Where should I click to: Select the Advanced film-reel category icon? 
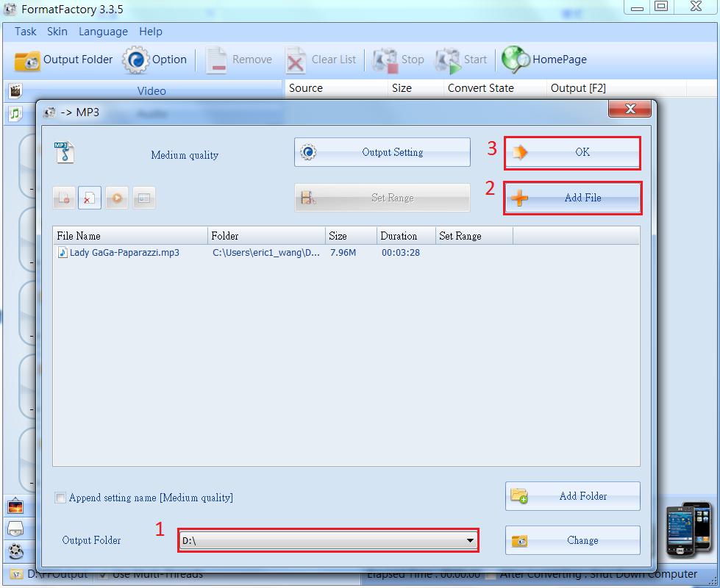pyautogui.click(x=15, y=550)
